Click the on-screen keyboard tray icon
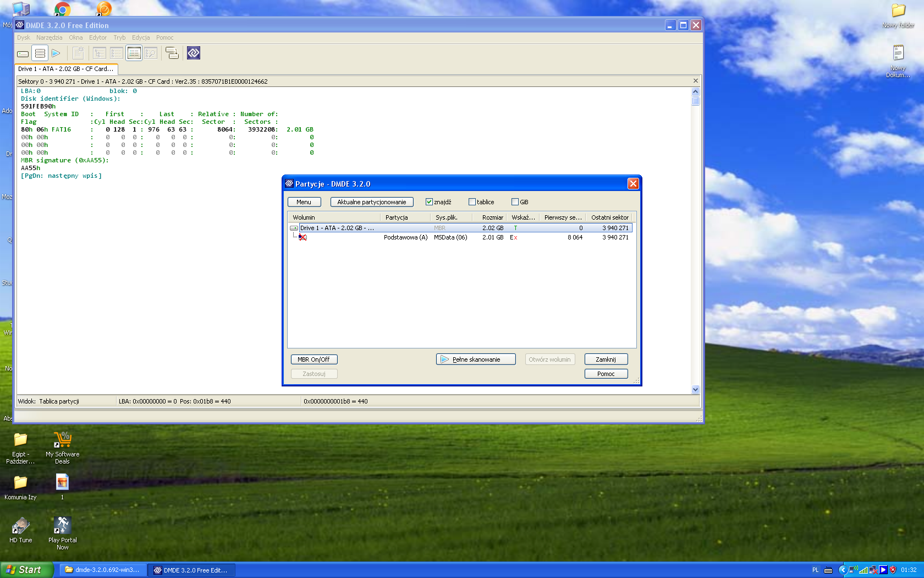 point(828,570)
